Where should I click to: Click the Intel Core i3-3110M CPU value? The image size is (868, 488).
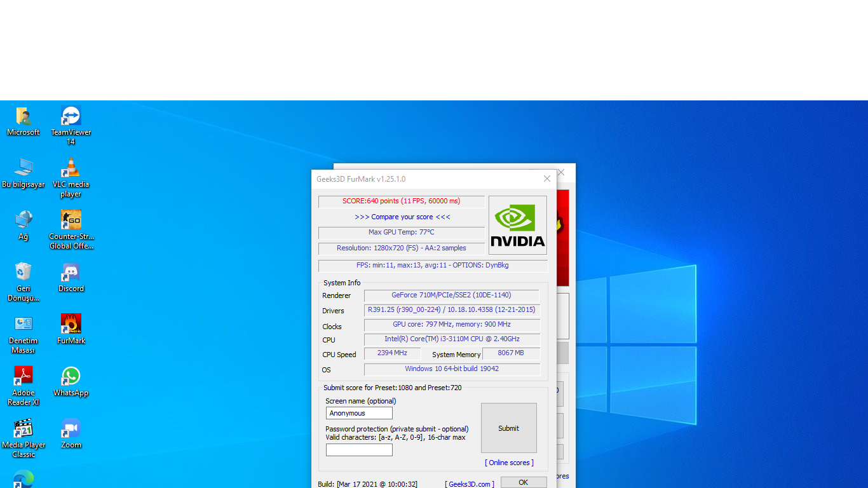coord(452,339)
